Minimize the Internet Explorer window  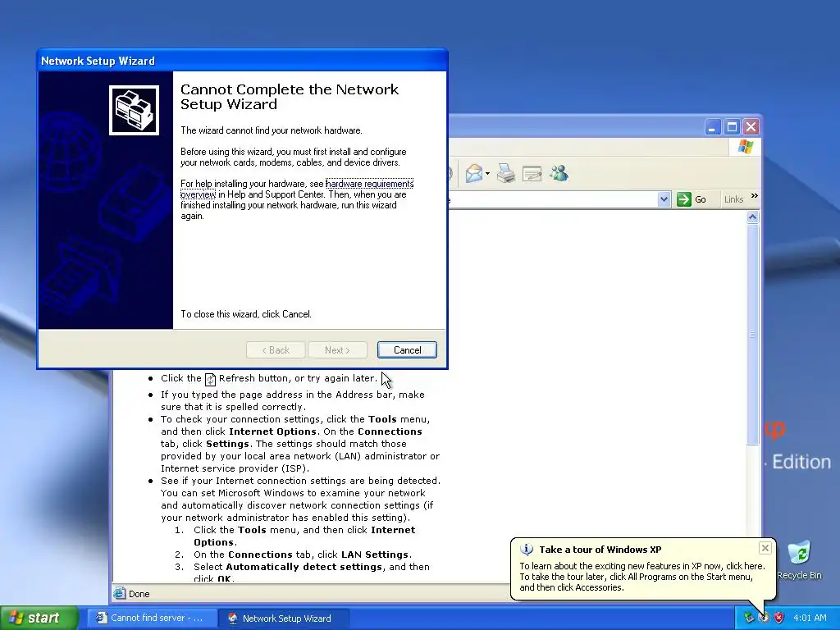(713, 127)
